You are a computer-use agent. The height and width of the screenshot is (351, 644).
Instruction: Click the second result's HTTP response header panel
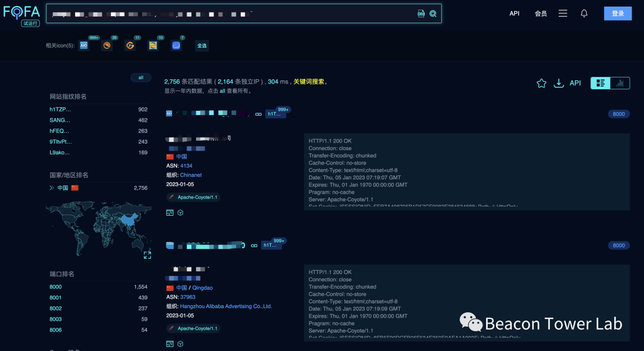(x=467, y=303)
